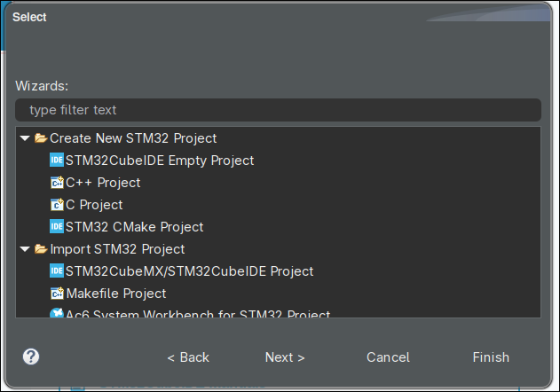Open the help question mark icon
This screenshot has width=560, height=392.
(31, 357)
